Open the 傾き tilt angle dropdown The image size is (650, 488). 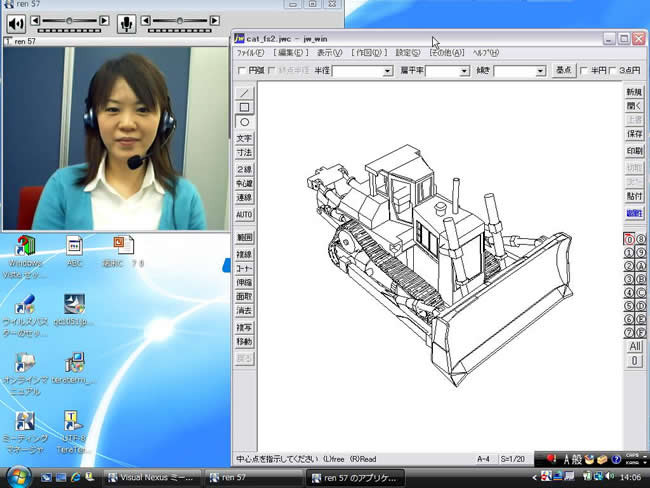click(x=540, y=71)
